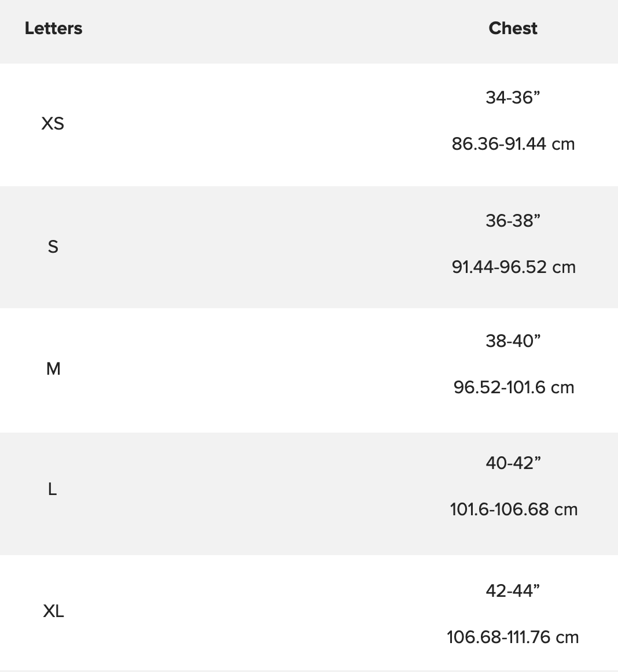Click the 42-44” chest measurement
Viewport: 618px width, 672px height.
(x=513, y=591)
